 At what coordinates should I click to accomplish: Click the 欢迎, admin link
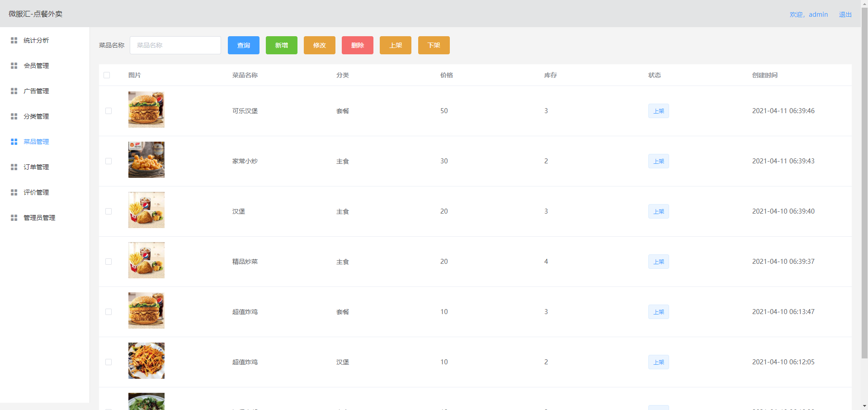(809, 14)
